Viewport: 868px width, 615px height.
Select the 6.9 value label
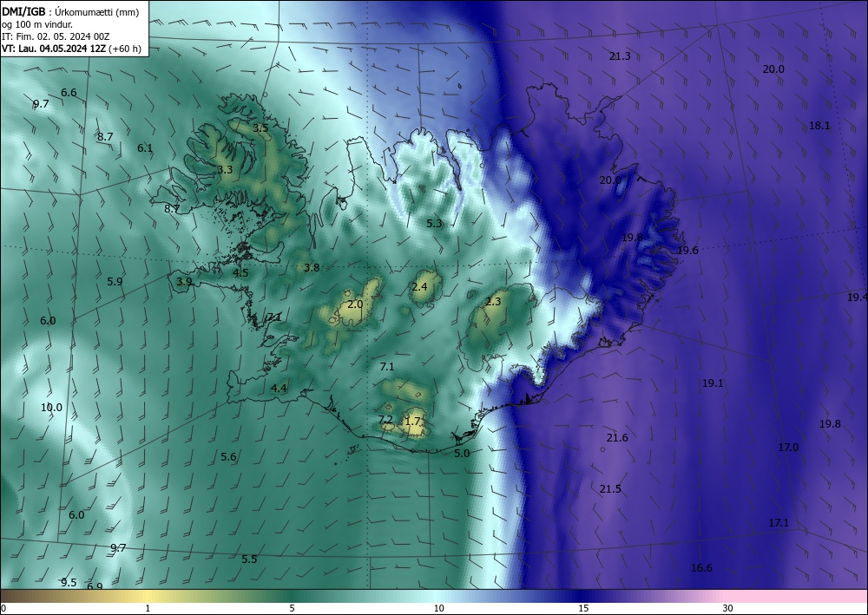95,586
